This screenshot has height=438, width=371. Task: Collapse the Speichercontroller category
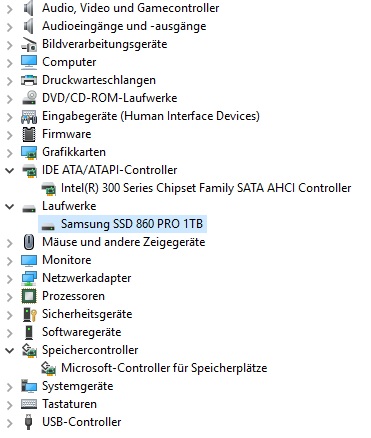tap(10, 350)
